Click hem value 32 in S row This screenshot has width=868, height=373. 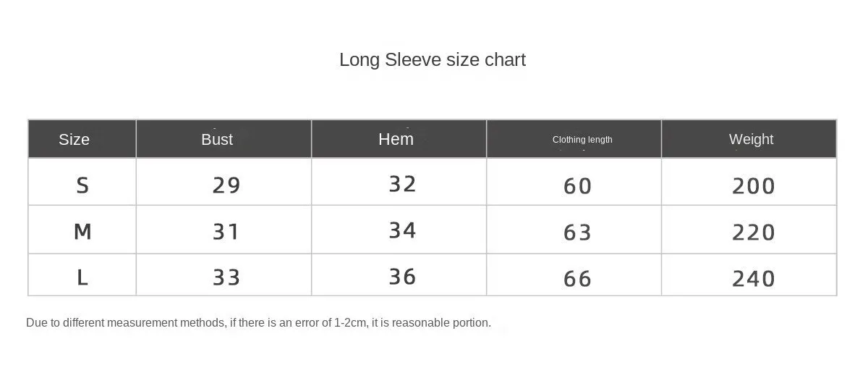pyautogui.click(x=402, y=184)
